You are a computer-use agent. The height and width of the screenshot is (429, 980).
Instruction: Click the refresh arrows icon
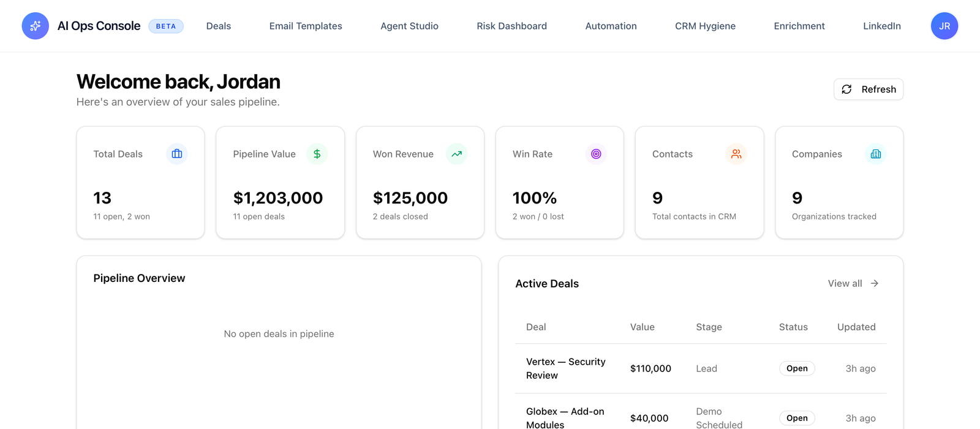(846, 89)
